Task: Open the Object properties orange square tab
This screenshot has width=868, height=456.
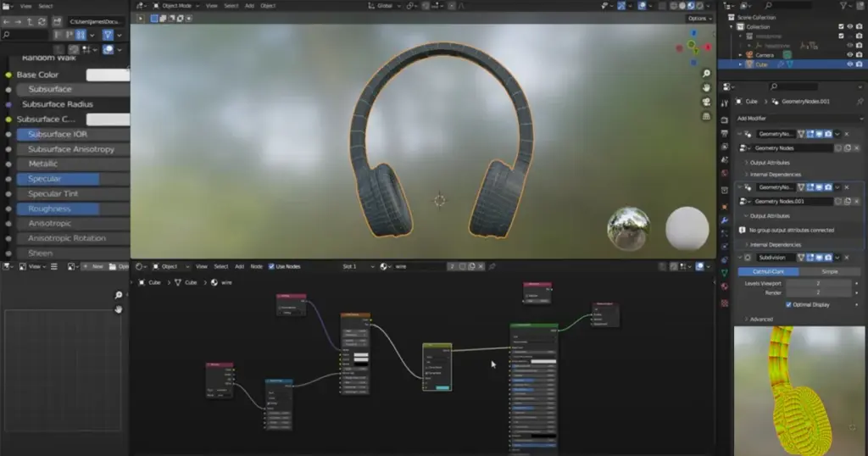Action: point(725,207)
